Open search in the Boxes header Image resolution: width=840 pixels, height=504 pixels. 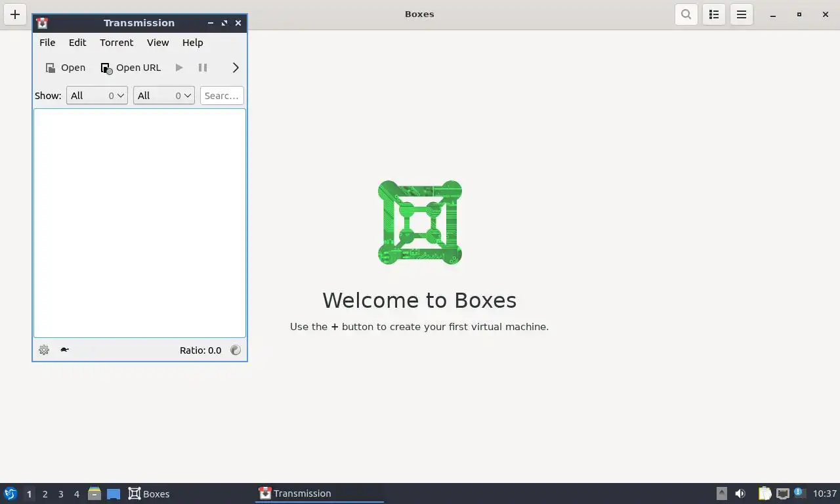(686, 14)
